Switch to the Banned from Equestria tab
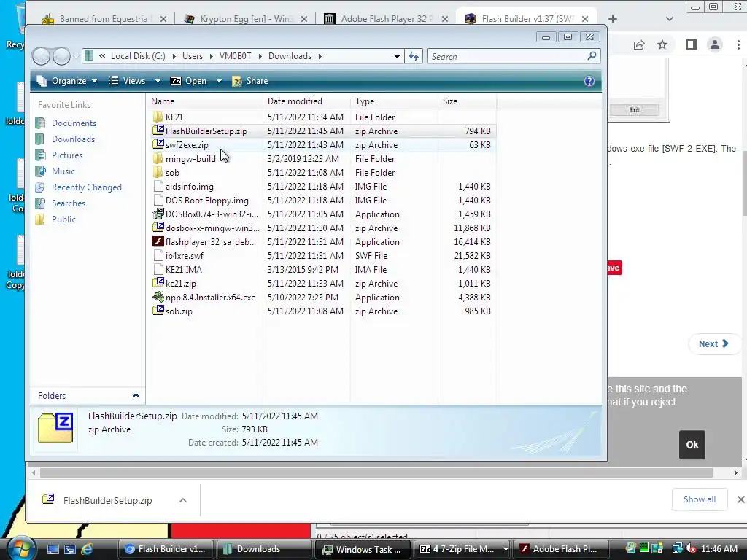The width and height of the screenshot is (747, 560). pos(104,19)
